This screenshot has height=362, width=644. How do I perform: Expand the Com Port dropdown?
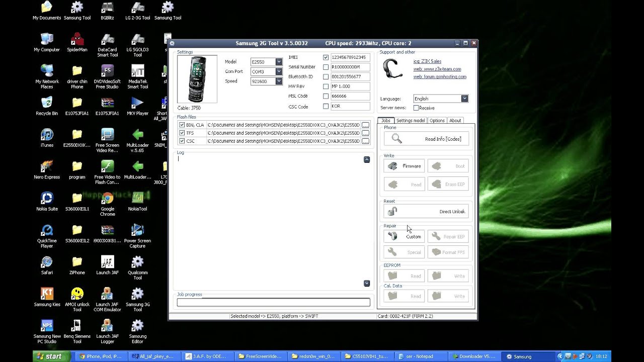(x=279, y=71)
